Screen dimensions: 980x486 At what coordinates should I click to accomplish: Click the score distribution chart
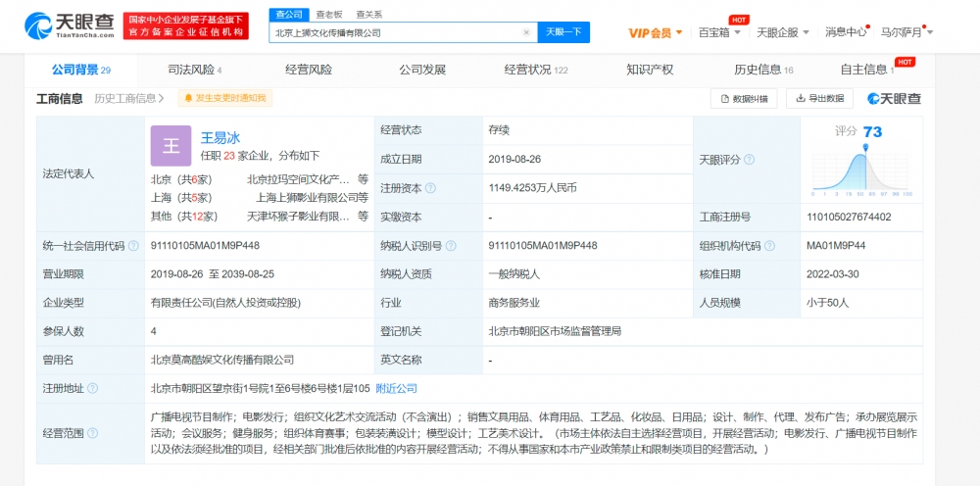861,171
